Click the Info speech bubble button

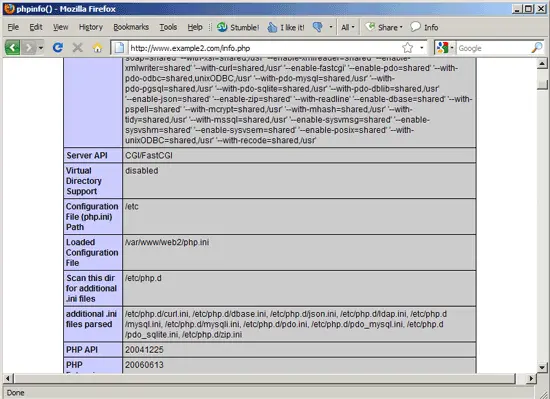424,27
